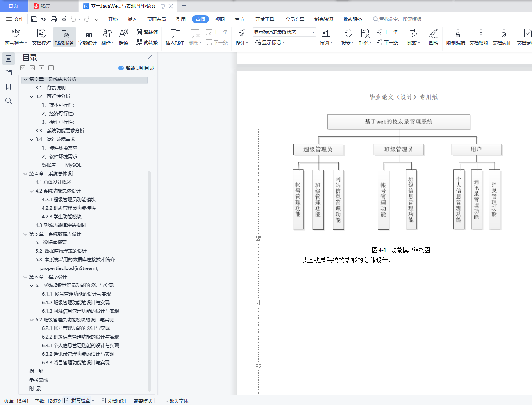The height and width of the screenshot is (405, 532).
Task: Click the 兼容模式 status bar button
Action: (x=143, y=401)
